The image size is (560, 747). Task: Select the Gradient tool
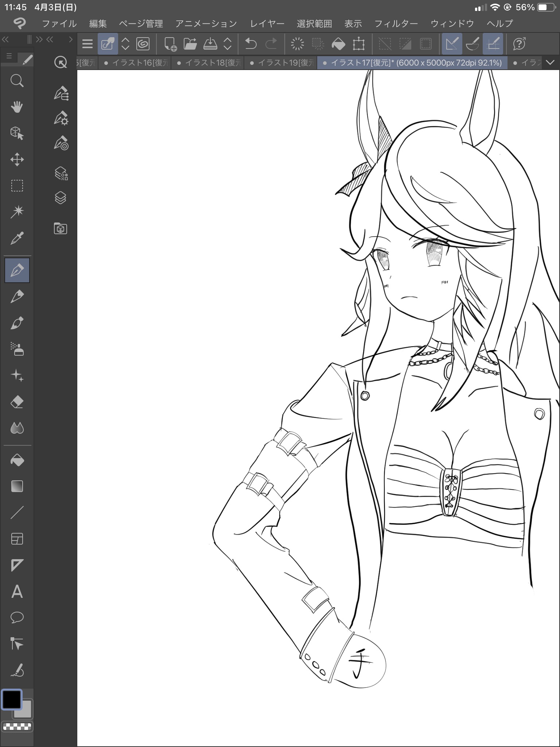click(x=17, y=486)
